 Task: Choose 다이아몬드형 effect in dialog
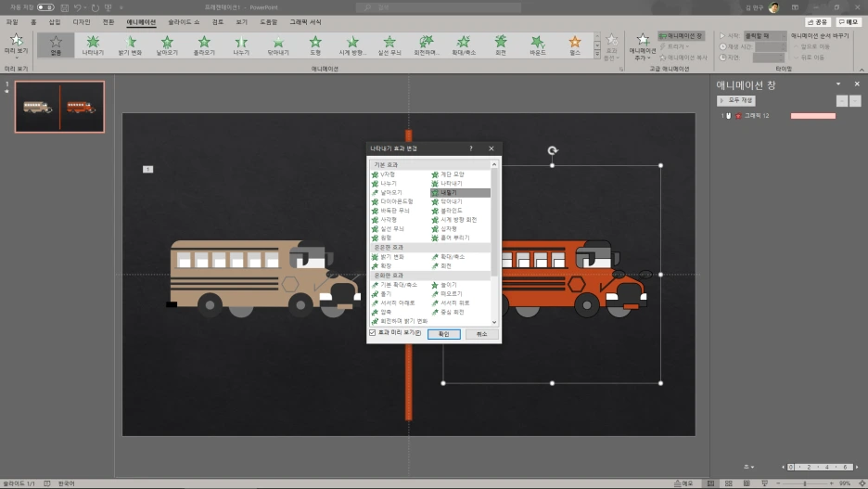(392, 201)
